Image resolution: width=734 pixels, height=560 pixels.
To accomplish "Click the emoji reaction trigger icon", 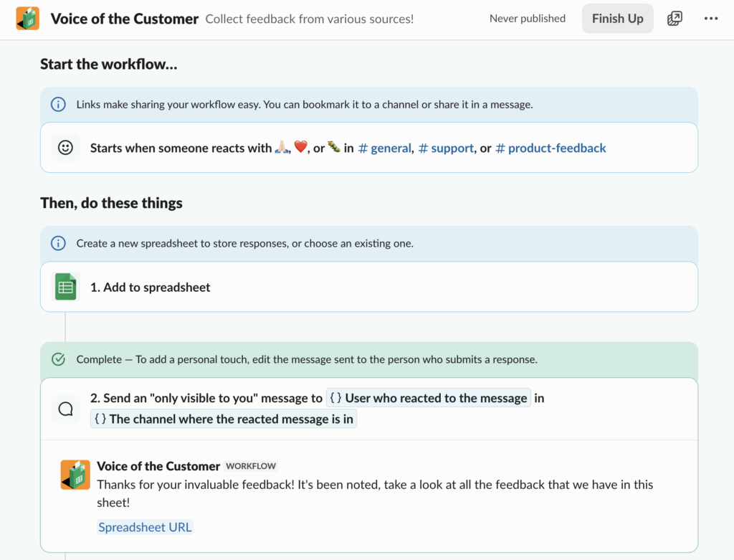I will tap(65, 148).
